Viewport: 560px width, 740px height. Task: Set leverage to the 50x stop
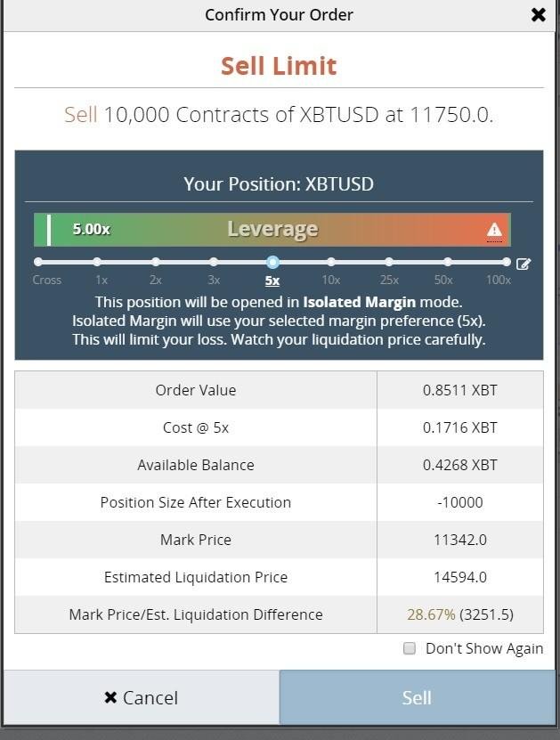pyautogui.click(x=448, y=262)
